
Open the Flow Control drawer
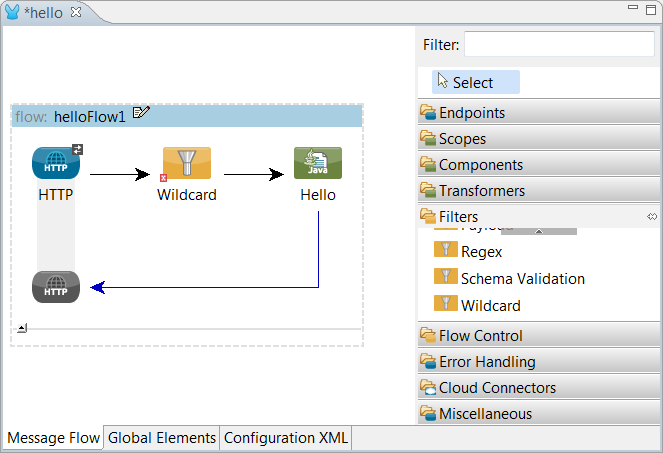[480, 336]
